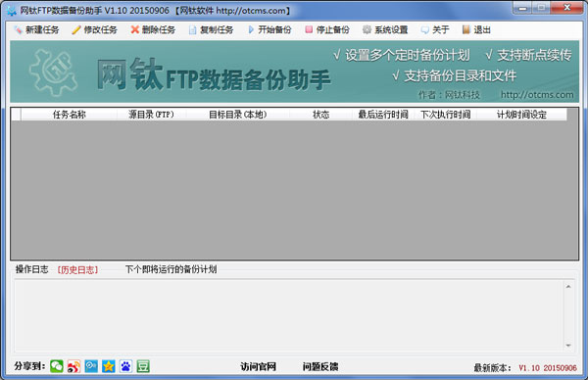
Task: Switch to 操作日志 tab
Action: click(x=32, y=269)
